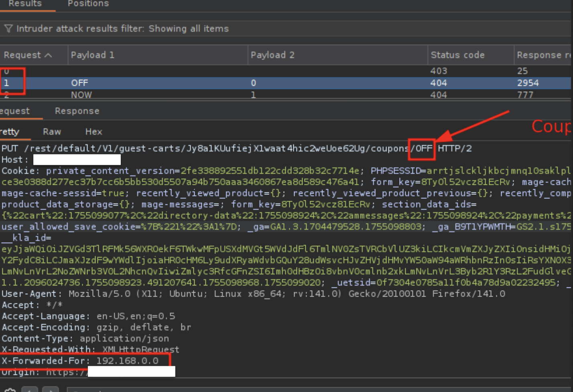Viewport: 573px width, 392px height.
Task: Click the forward arrow button at bottom
Action: tap(51, 390)
